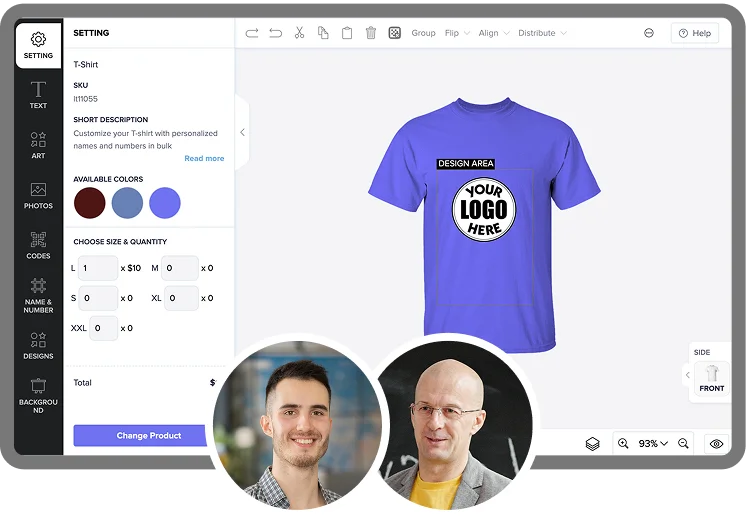The width and height of the screenshot is (746, 519).
Task: Click the S size quantity field
Action: tap(98, 298)
